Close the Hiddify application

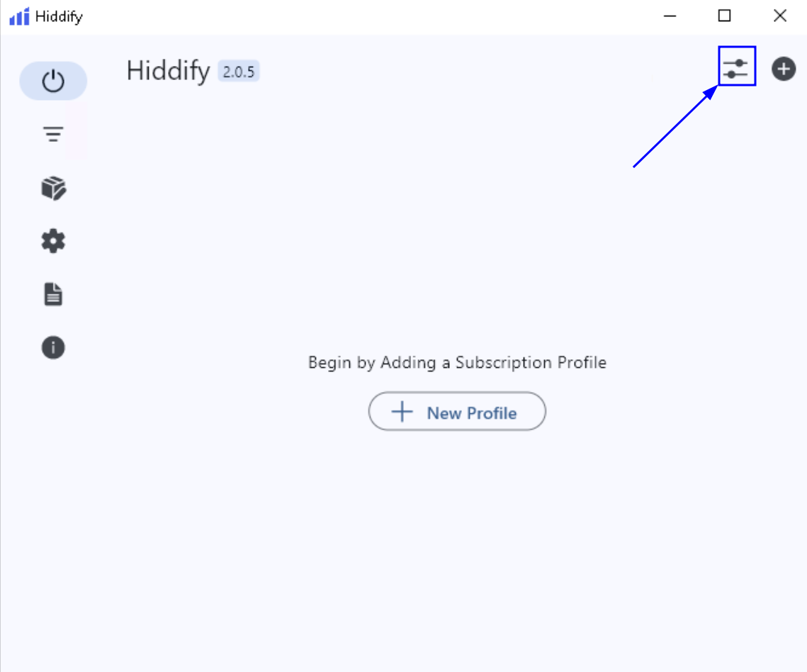click(779, 15)
